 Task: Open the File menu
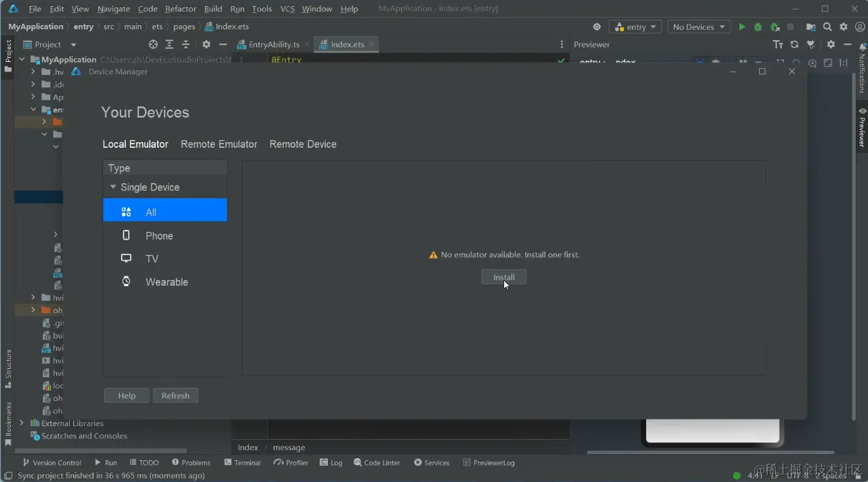(35, 9)
